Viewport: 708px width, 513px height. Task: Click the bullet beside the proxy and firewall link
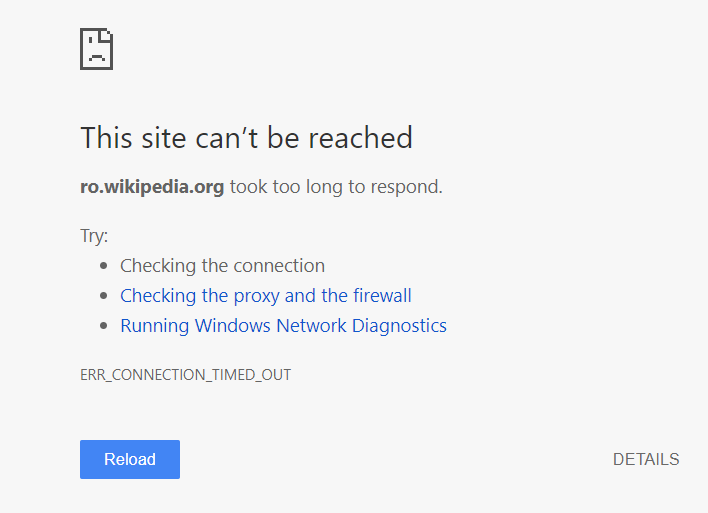coord(104,297)
